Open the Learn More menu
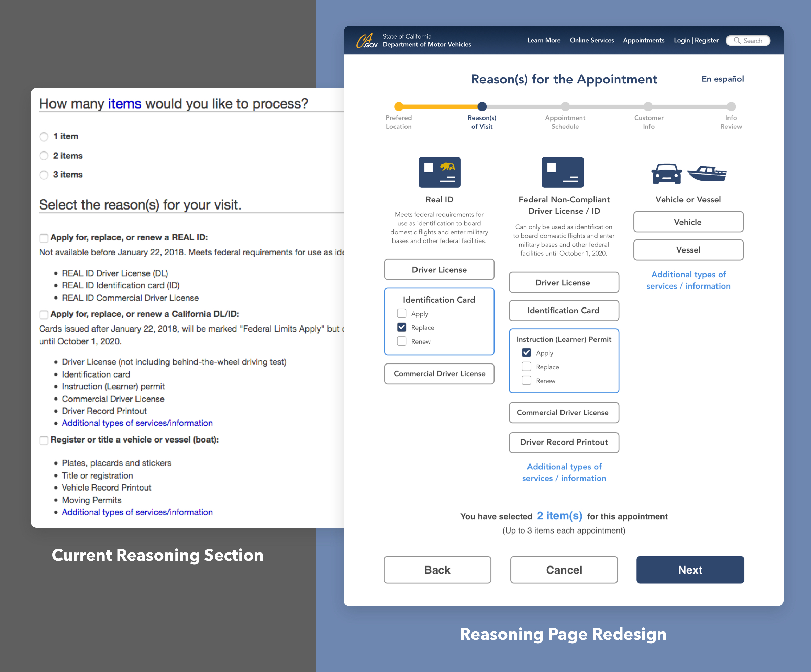This screenshot has height=672, width=811. tap(544, 40)
